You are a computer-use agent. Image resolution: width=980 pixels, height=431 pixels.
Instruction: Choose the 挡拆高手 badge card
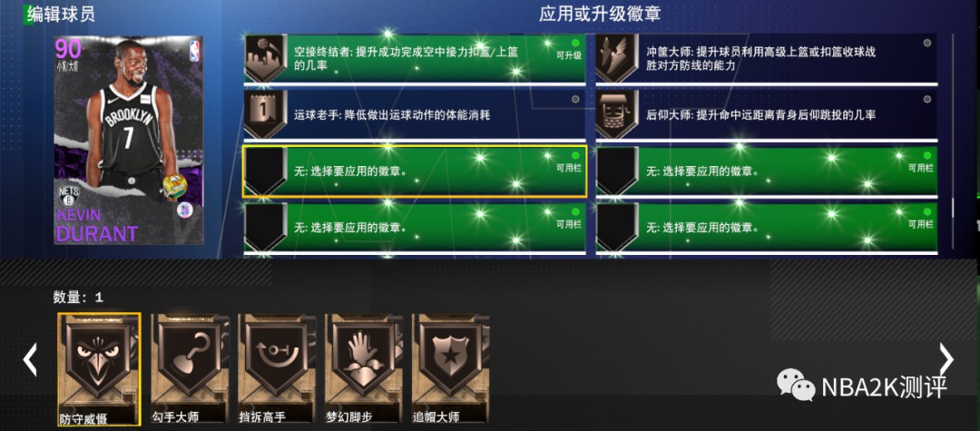pos(277,368)
